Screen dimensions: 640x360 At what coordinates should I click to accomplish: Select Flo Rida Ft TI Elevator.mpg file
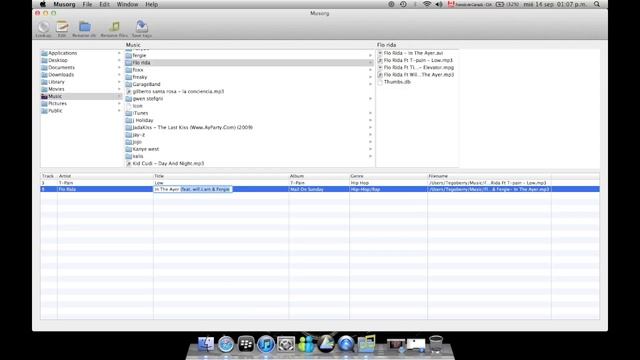[418, 67]
